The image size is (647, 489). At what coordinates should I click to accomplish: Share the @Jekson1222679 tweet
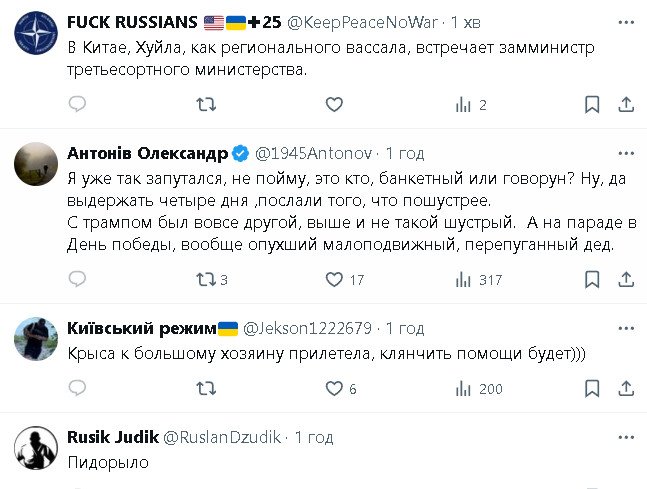[x=625, y=389]
